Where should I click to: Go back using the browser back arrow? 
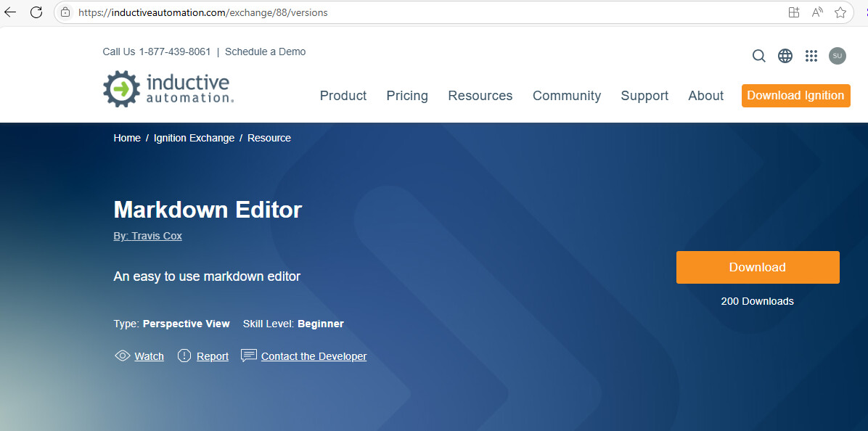[10, 12]
